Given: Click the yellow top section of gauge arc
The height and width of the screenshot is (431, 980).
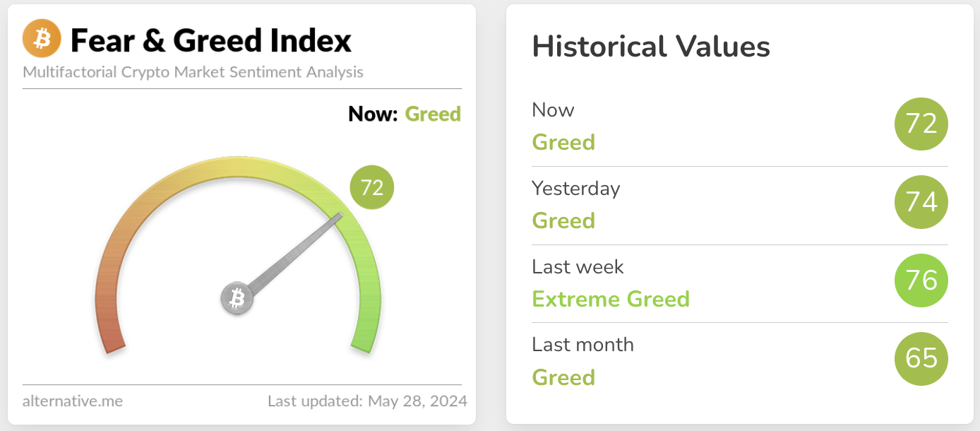Looking at the screenshot, I should 237,165.
